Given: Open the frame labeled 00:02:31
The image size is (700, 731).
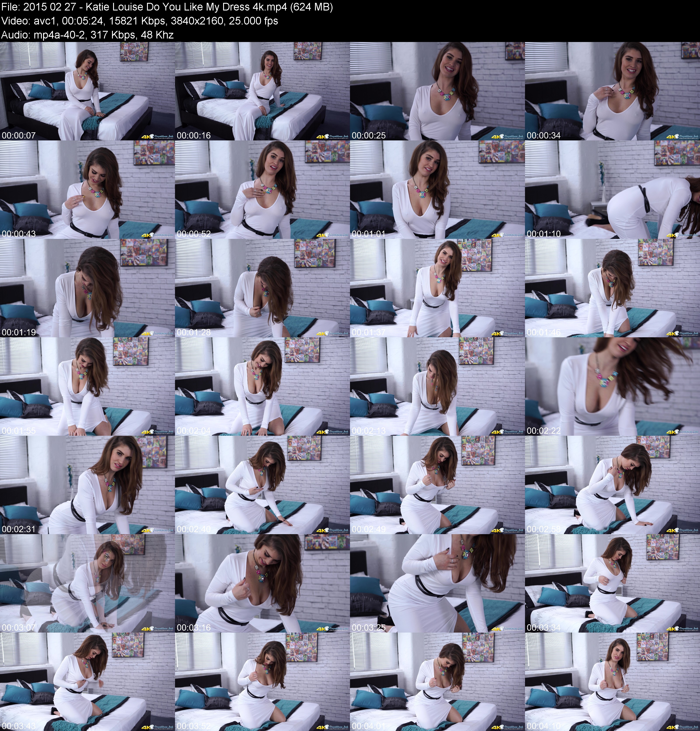Looking at the screenshot, I should [x=87, y=485].
